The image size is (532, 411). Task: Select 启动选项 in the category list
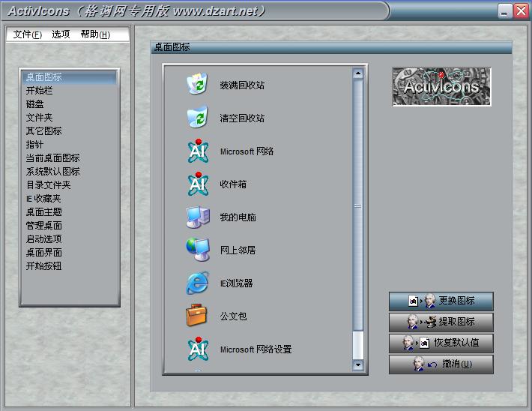pyautogui.click(x=70, y=239)
